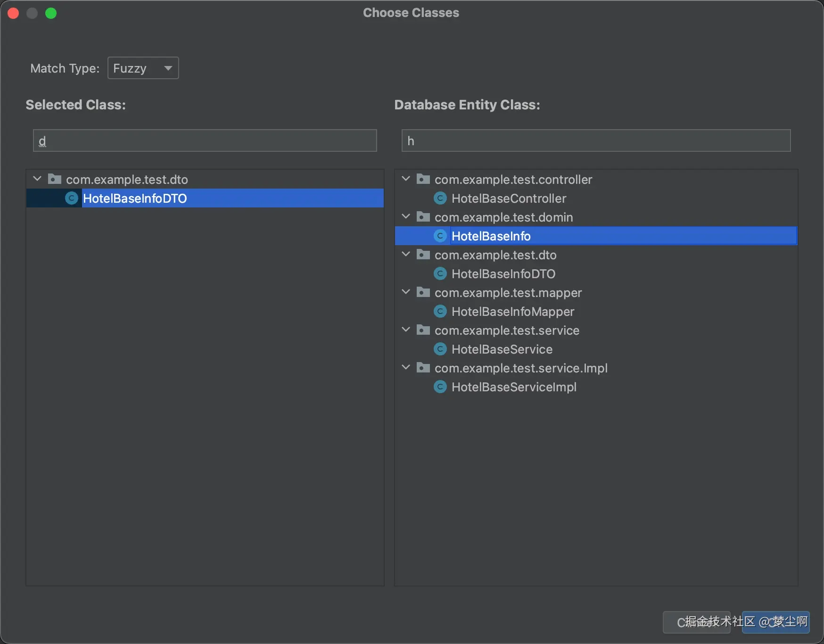Select HotelBaseInfoDTO in the right tree
Screen dimensions: 824x644
point(503,274)
